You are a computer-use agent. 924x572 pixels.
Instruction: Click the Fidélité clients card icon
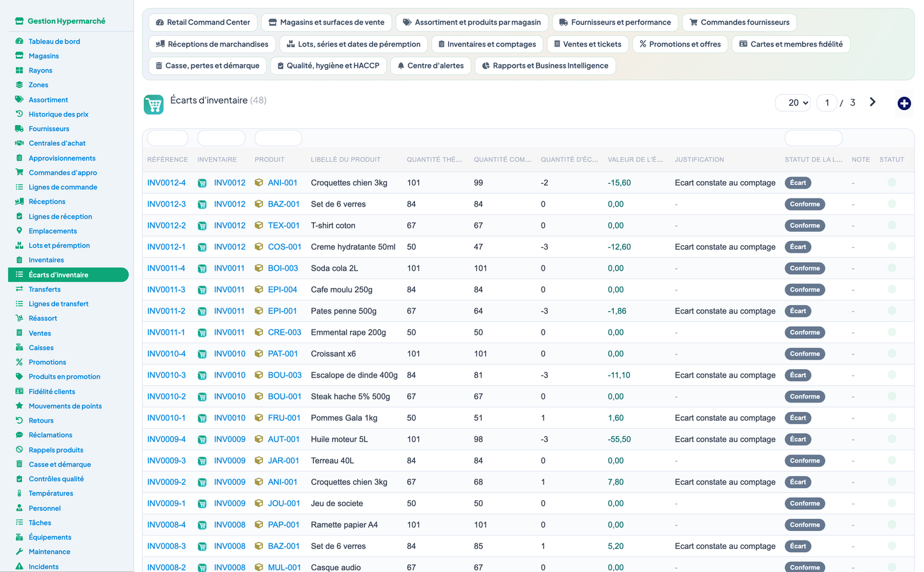pyautogui.click(x=19, y=391)
